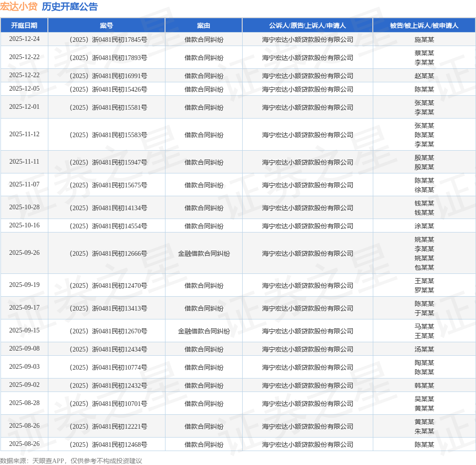Click the 历史开庭公告 heading
This screenshot has height=465, width=476.
pos(70,7)
